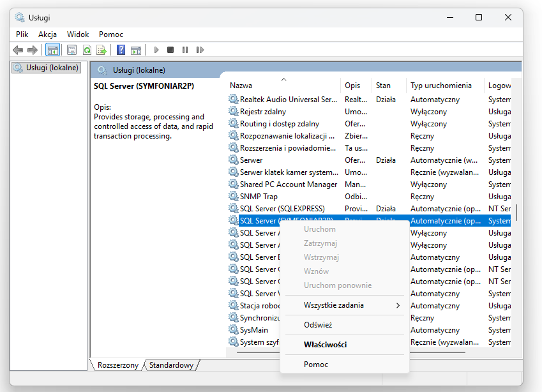
Task: Refresh the list via the toolbar refresh icon
Action: [x=87, y=50]
